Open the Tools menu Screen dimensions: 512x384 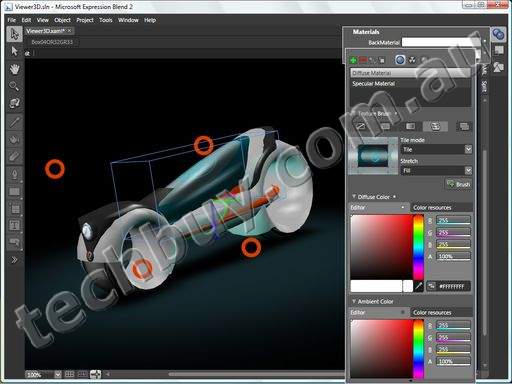[106, 20]
